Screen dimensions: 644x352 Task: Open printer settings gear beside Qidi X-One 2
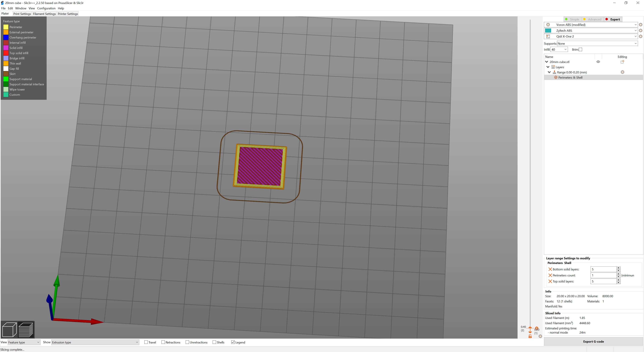[640, 36]
